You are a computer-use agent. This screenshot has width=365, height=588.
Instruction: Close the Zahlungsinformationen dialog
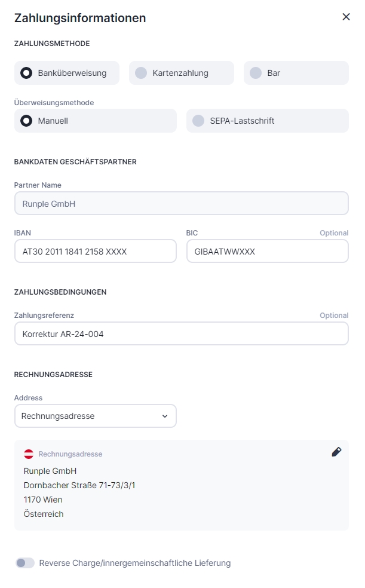pyautogui.click(x=346, y=17)
